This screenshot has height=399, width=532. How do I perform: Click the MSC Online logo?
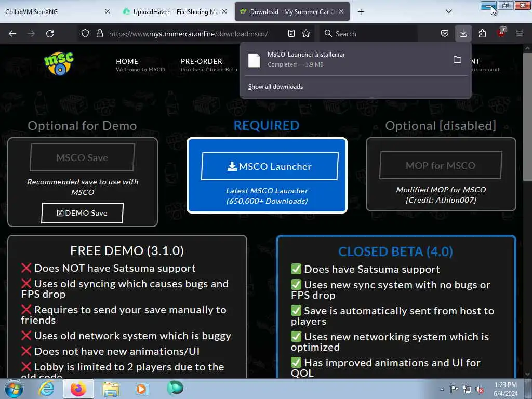click(x=59, y=63)
